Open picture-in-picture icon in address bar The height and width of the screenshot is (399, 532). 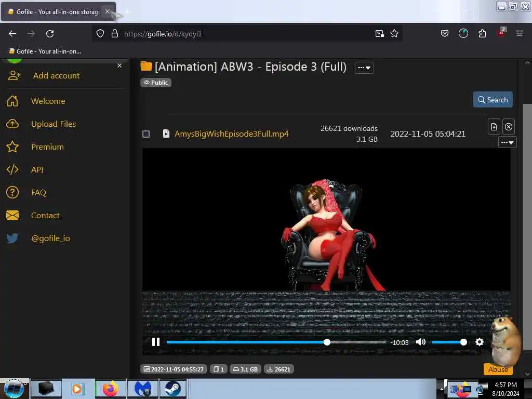click(380, 33)
